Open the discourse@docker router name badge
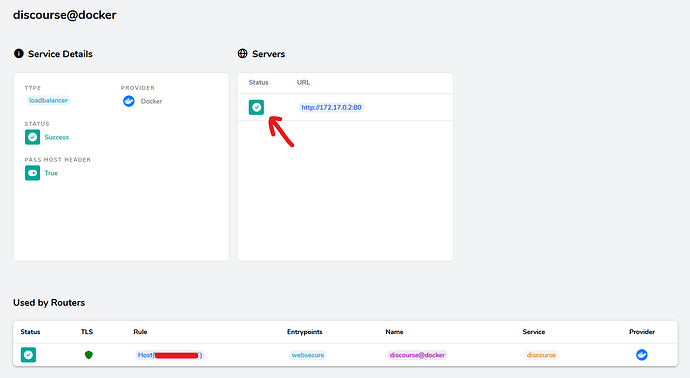This screenshot has height=378, width=690. pos(417,355)
